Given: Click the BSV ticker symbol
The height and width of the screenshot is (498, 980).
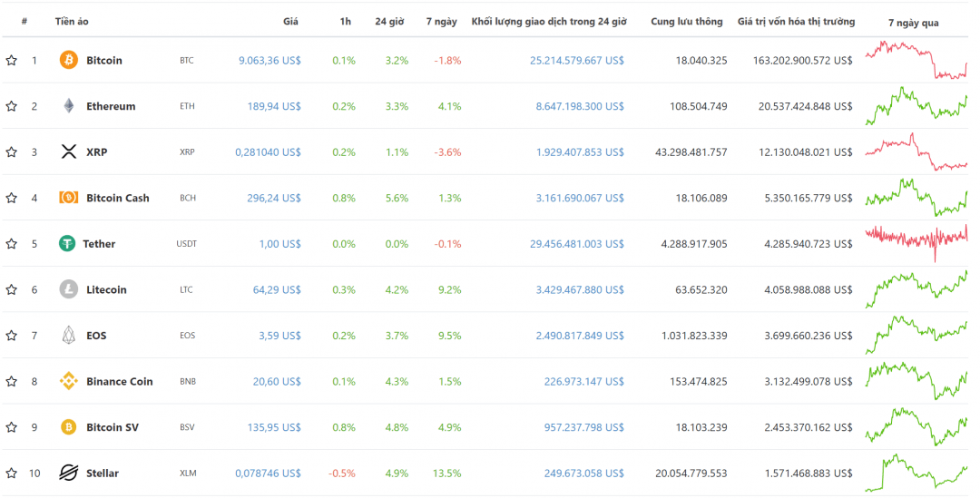Looking at the screenshot, I should coord(187,426).
